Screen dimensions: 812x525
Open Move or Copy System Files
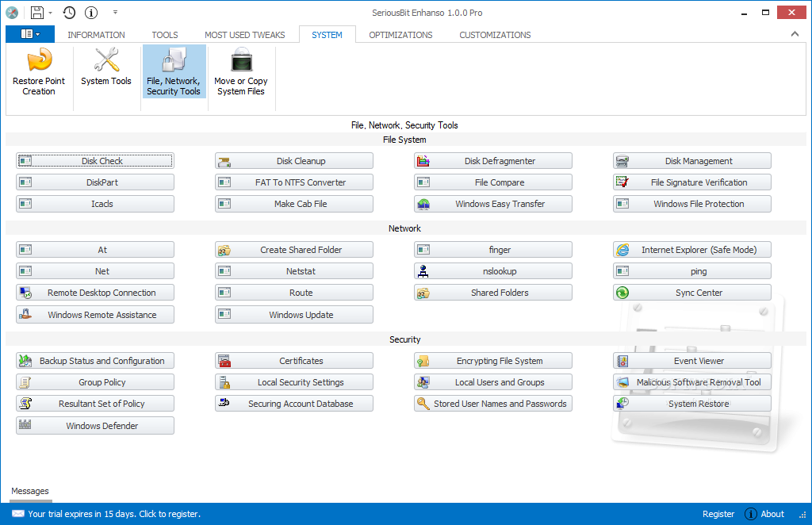241,71
